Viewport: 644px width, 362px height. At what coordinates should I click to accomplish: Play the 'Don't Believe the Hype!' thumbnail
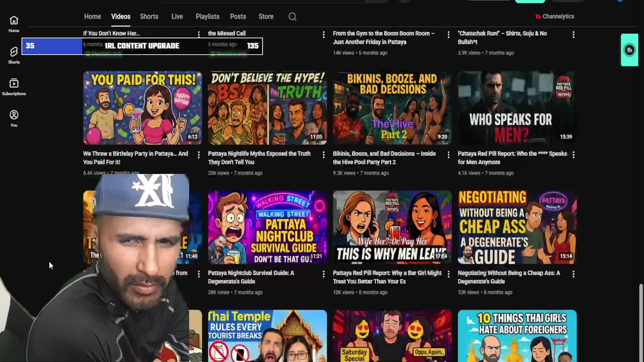pyautogui.click(x=267, y=108)
